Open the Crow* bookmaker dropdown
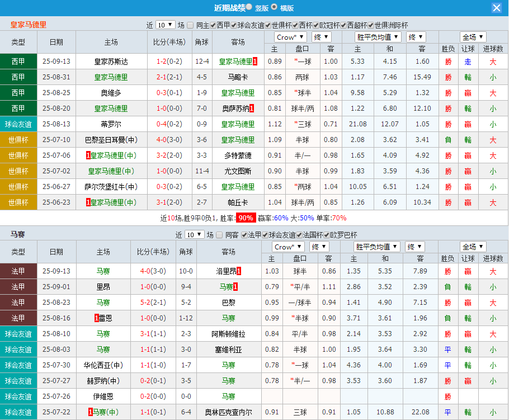Image resolution: width=509 pixels, height=420 pixels. click(x=290, y=36)
